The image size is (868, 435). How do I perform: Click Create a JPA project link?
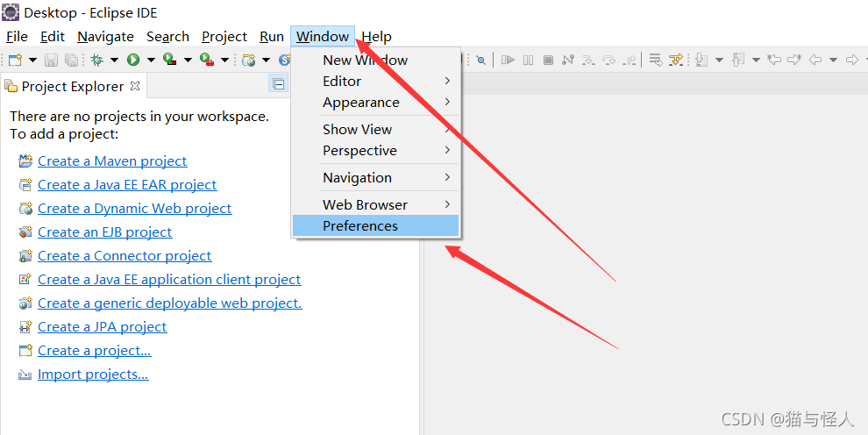pos(103,327)
